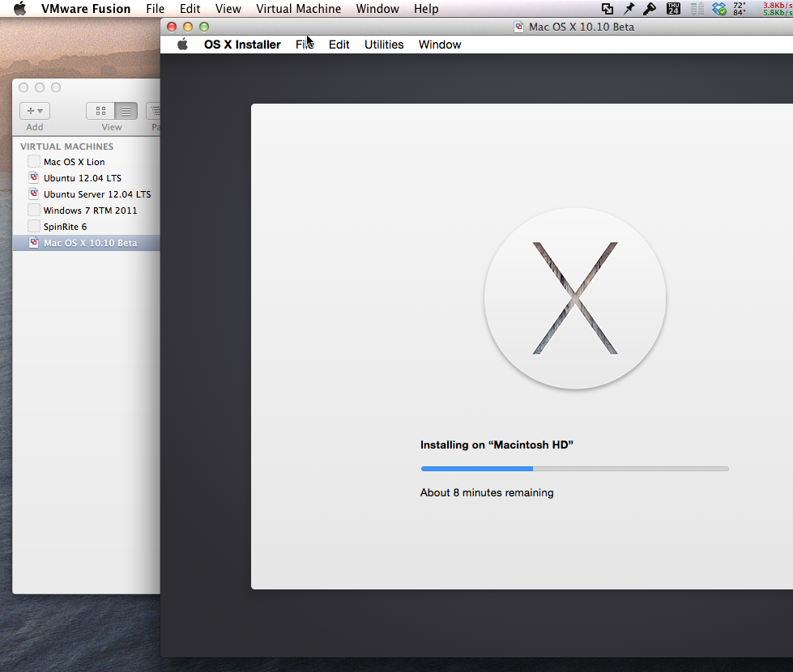Open the Virtual Machine menu
This screenshot has width=793, height=672.
(298, 9)
